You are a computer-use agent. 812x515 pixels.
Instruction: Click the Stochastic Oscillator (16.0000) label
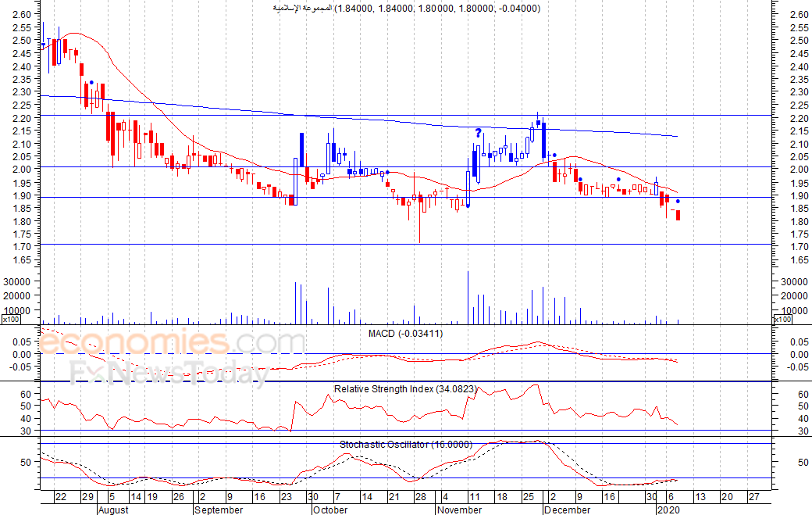coord(405,444)
